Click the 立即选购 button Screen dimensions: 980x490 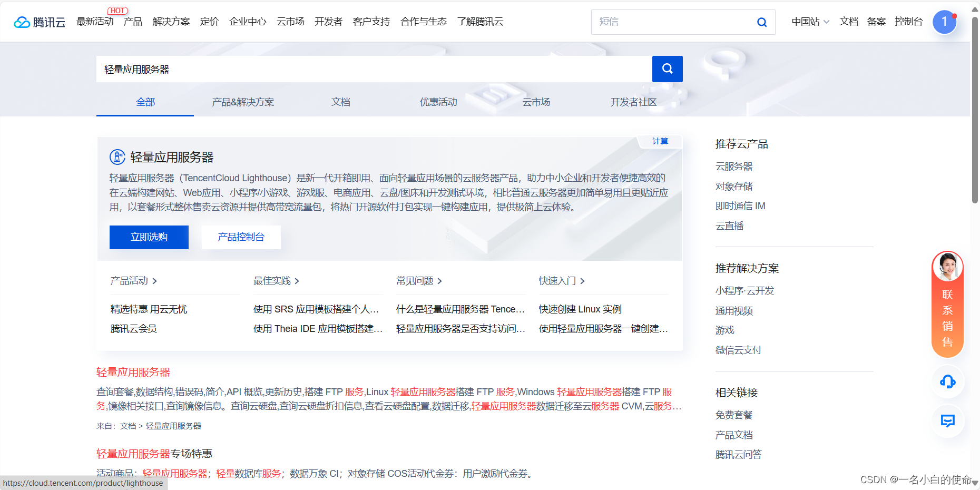point(149,237)
